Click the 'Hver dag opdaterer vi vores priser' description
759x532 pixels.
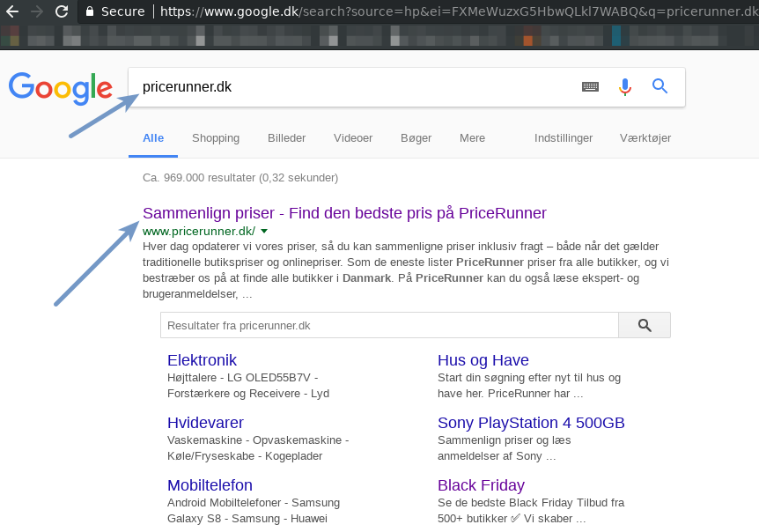pos(406,270)
